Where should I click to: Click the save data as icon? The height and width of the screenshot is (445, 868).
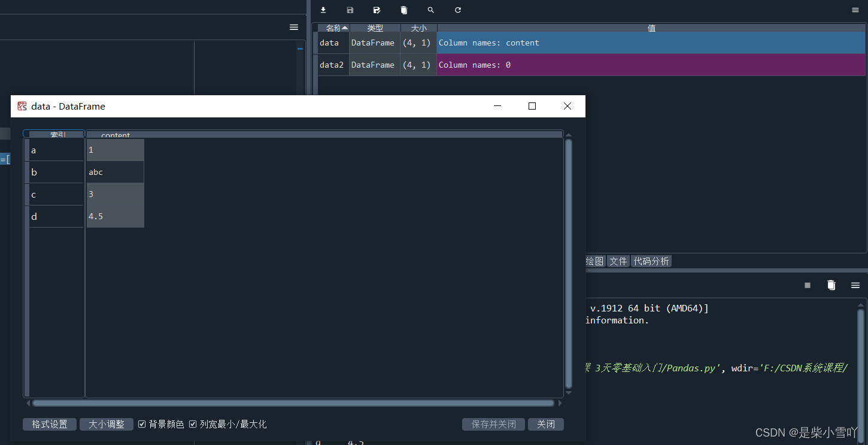click(377, 10)
